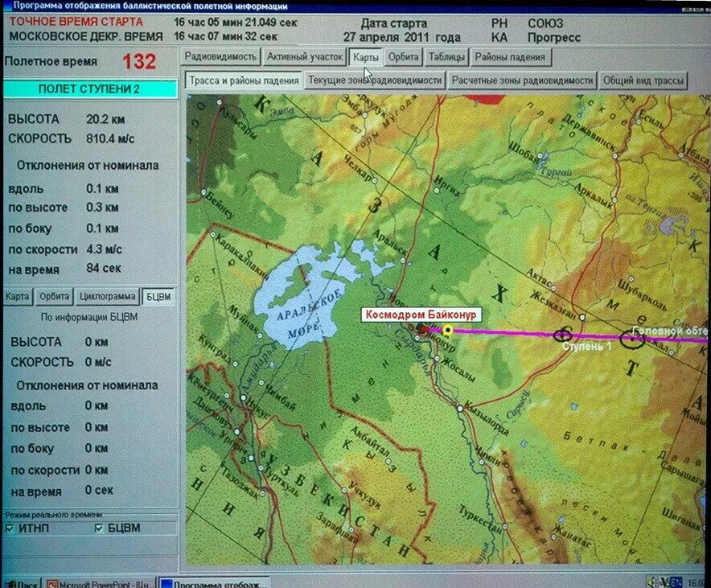Click the EN language indicator in tray
711x588 pixels.
tap(676, 582)
